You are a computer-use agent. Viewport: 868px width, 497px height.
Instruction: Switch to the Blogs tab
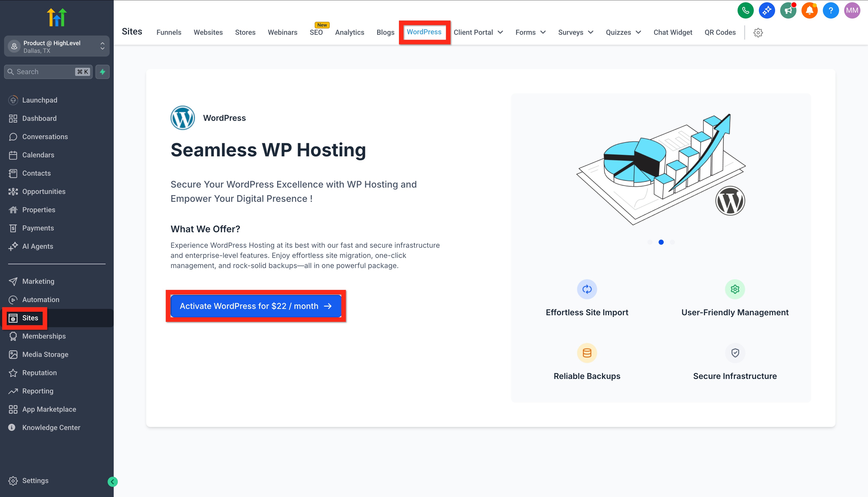(x=385, y=32)
